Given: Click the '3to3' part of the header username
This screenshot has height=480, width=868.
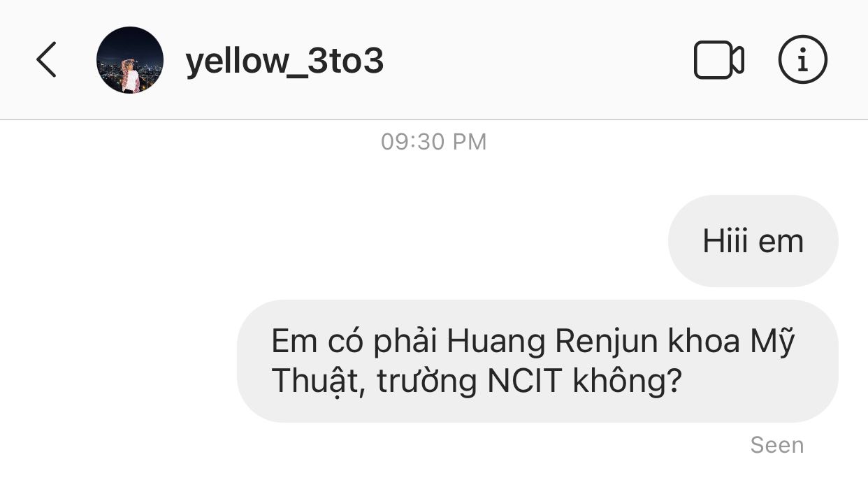Looking at the screenshot, I should pyautogui.click(x=347, y=61).
